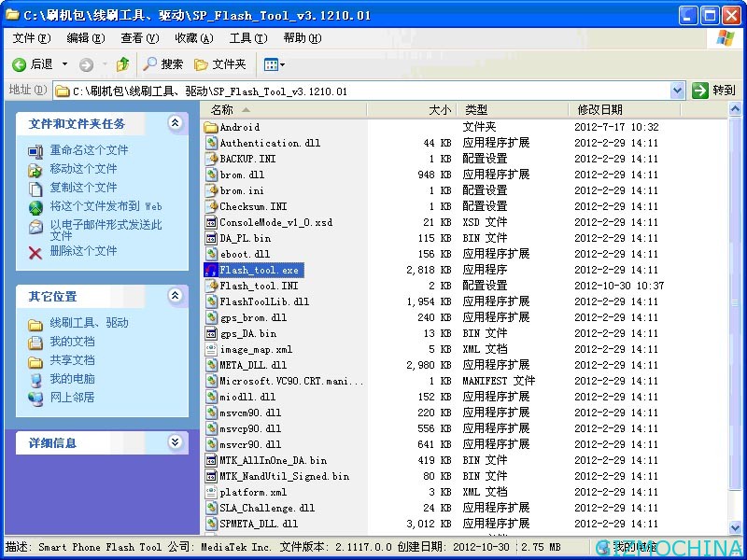Click the MTK_AllInOne_DA.bin file icon
The image size is (747, 560).
(x=211, y=460)
